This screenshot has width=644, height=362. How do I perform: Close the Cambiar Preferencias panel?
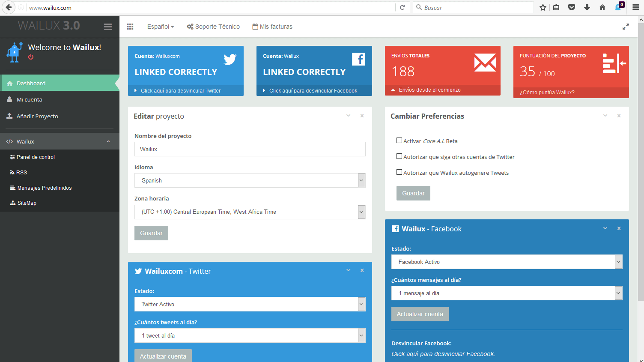pos(619,116)
